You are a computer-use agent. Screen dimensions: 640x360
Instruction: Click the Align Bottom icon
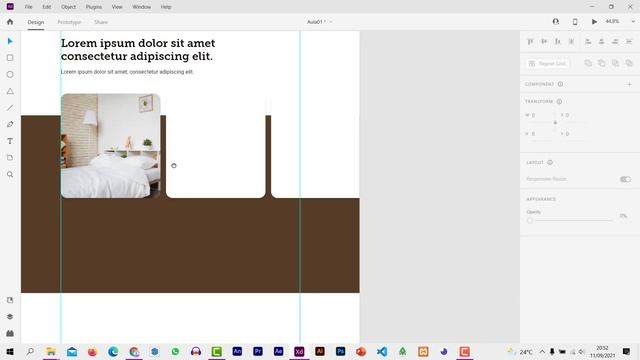tap(558, 41)
